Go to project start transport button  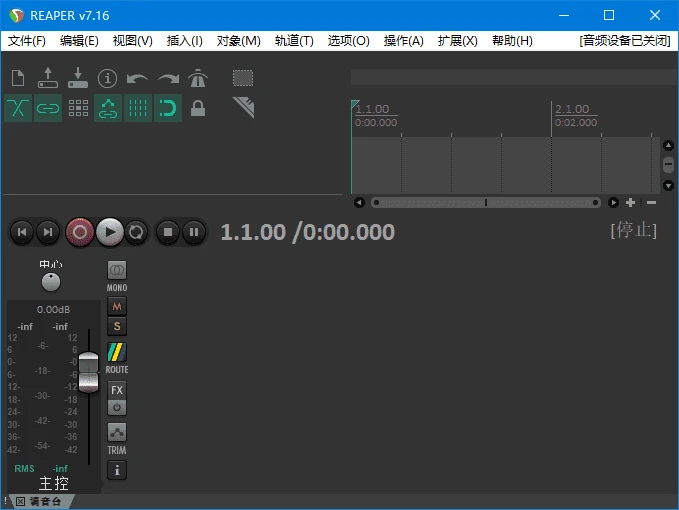[22, 232]
